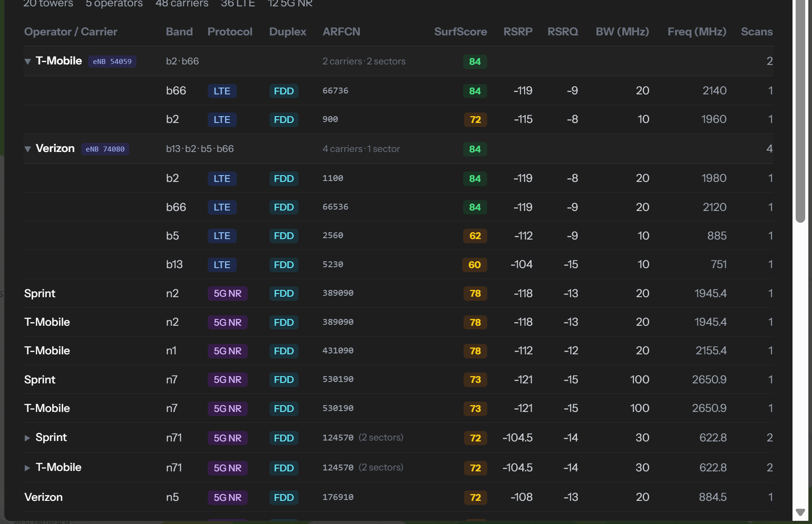Sort by RSRQ column header

(x=563, y=32)
